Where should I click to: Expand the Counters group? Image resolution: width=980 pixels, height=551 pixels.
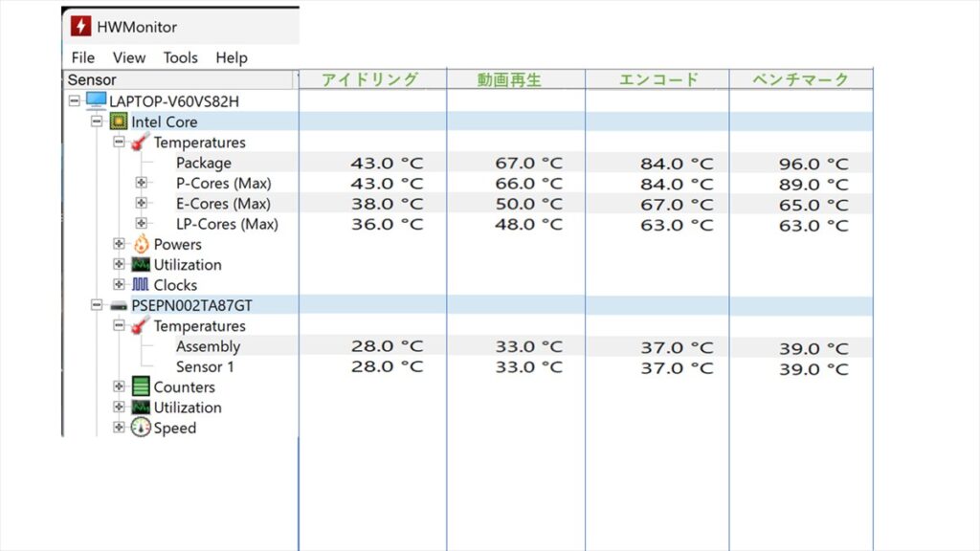pos(119,386)
